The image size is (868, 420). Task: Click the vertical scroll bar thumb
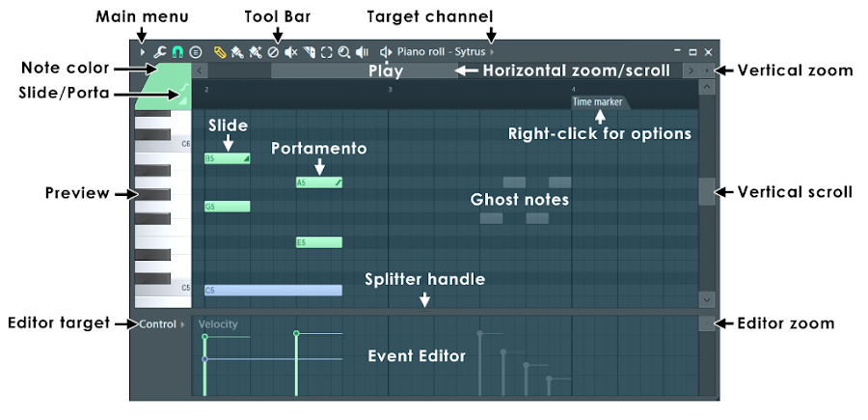tap(706, 192)
